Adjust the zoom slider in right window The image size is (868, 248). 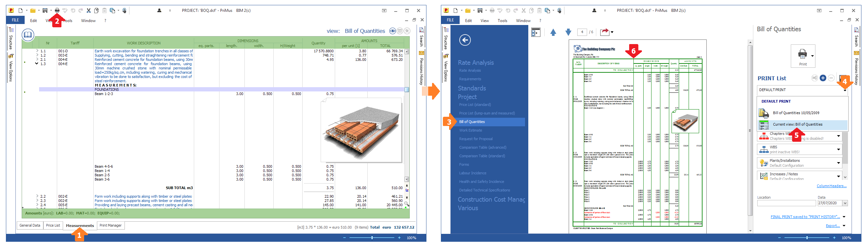807,238
